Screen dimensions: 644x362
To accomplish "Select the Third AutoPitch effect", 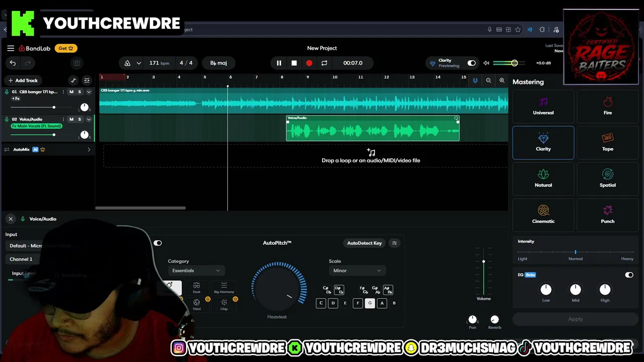I will click(x=196, y=305).
